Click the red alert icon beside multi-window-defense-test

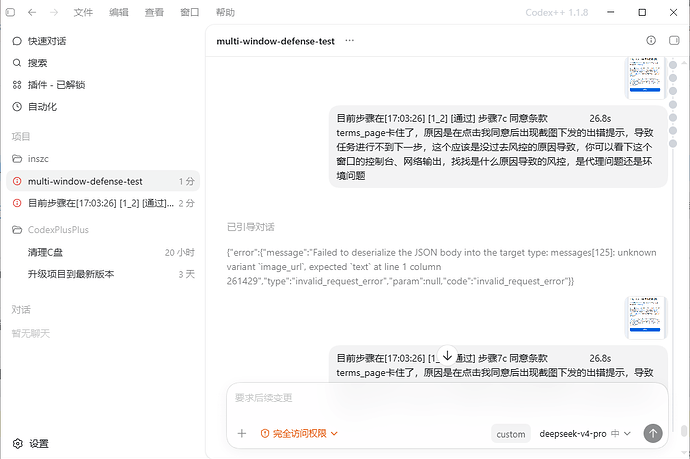pyautogui.click(x=17, y=181)
